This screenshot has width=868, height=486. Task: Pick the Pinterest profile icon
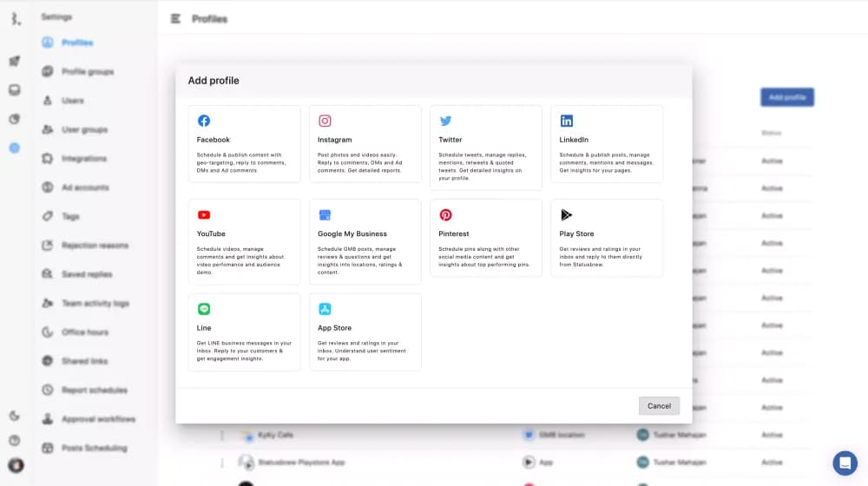(445, 214)
